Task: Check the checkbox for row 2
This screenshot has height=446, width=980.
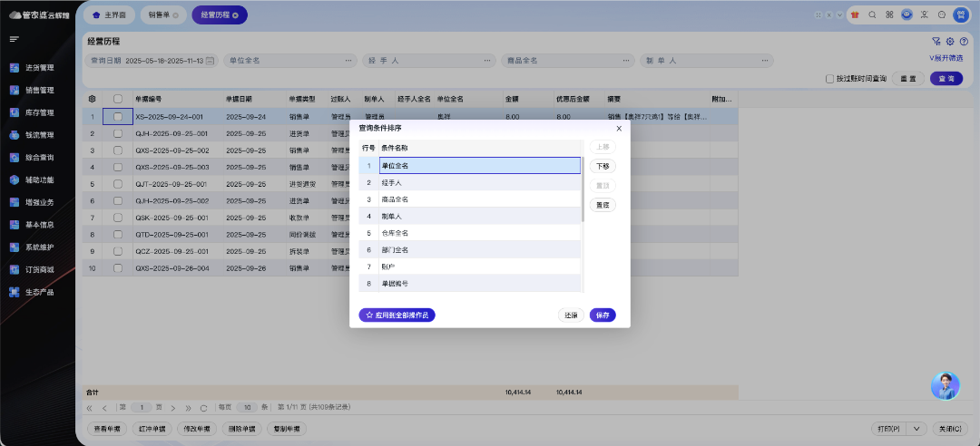Action: point(117,133)
